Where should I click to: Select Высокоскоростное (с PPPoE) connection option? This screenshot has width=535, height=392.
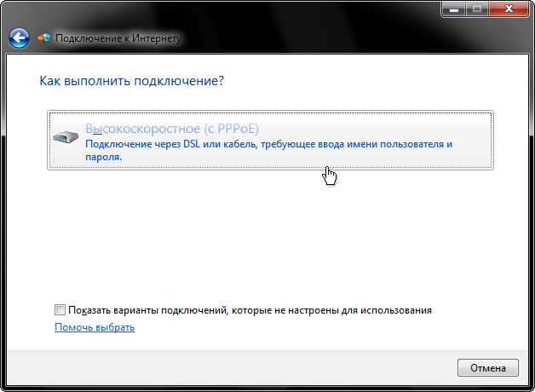270,140
